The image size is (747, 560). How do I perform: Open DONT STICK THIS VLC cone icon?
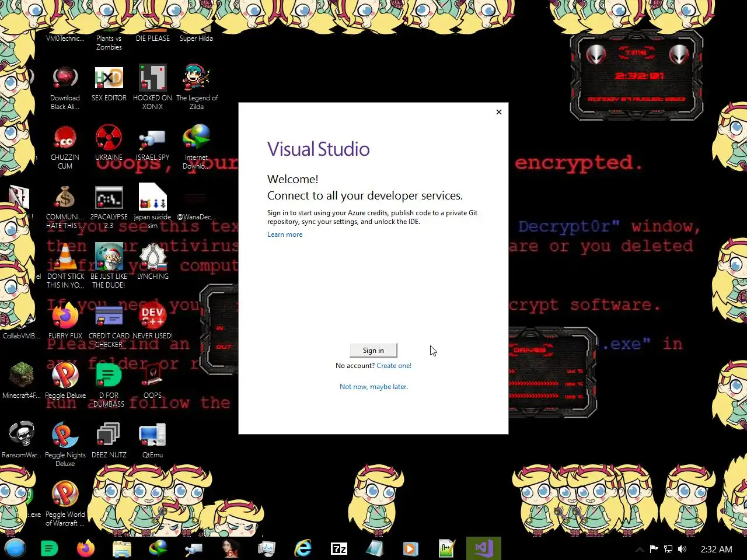click(x=65, y=266)
